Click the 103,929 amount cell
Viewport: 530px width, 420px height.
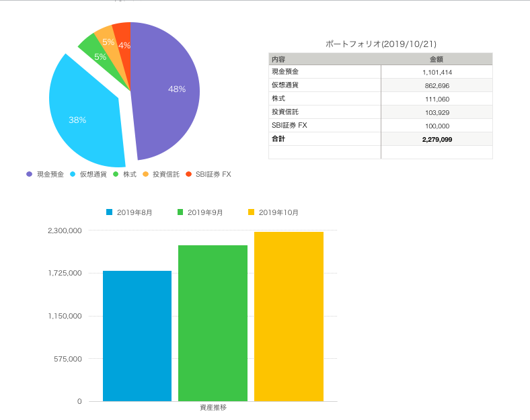pos(437,112)
